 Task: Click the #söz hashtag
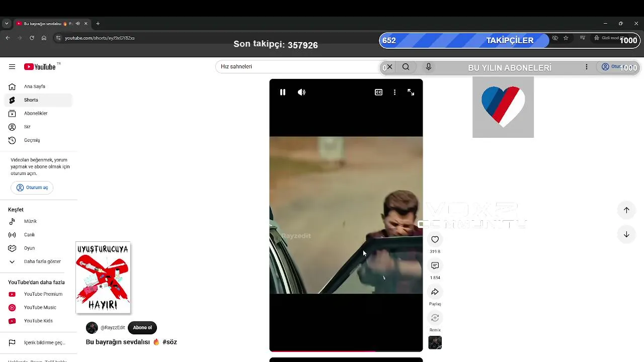(x=170, y=342)
